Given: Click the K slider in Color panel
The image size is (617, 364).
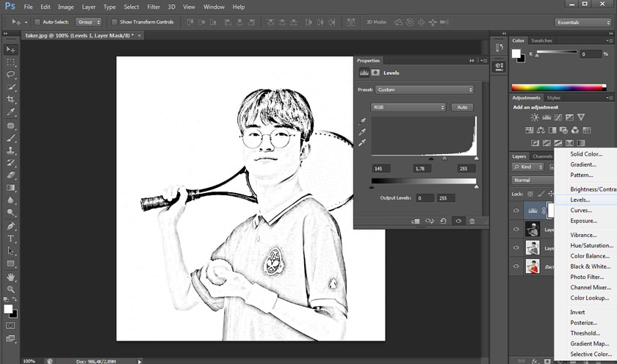Looking at the screenshot, I should click(x=557, y=52).
